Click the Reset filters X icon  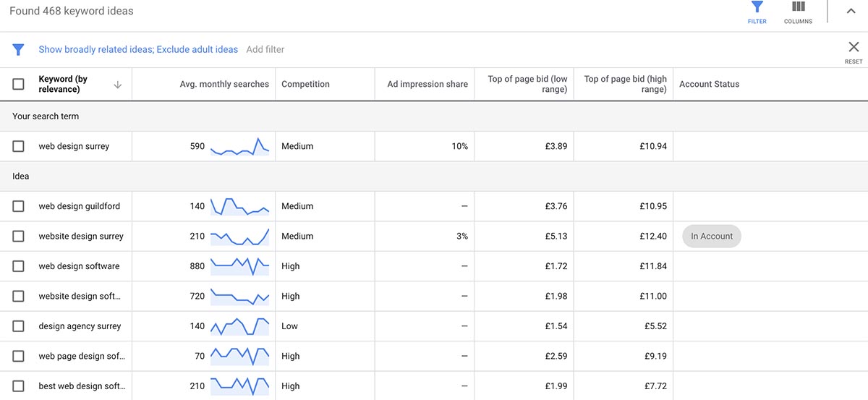tap(854, 47)
